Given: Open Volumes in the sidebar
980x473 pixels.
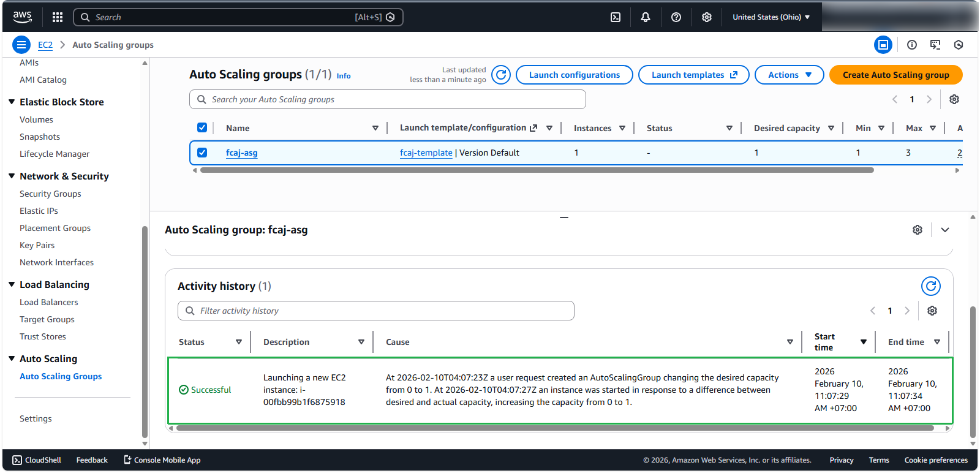Looking at the screenshot, I should tap(36, 119).
